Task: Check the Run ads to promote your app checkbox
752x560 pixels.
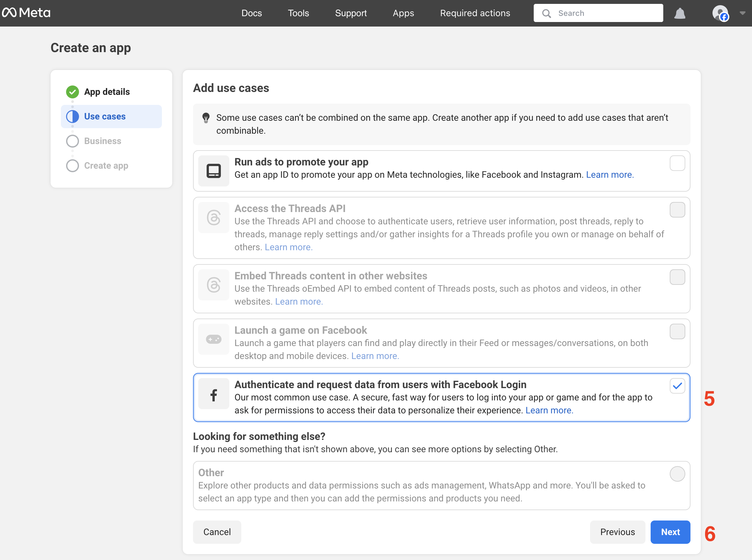Action: tap(677, 163)
